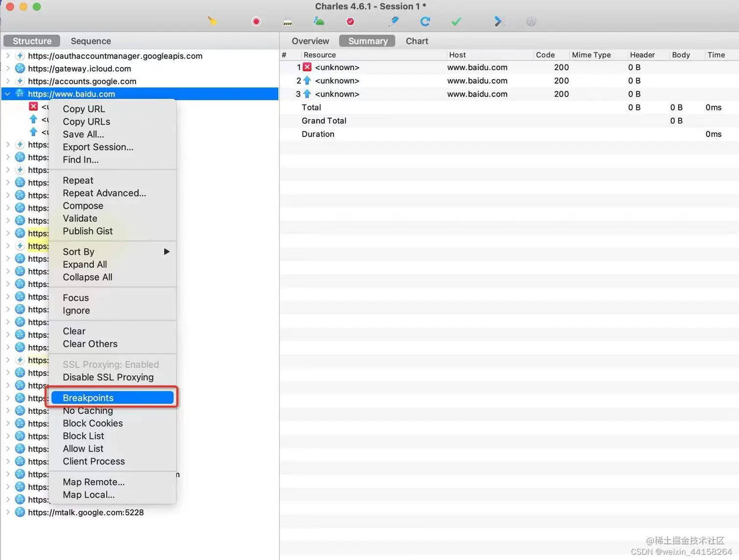Enable Breakpoints from the context menu
739x560 pixels.
[113, 398]
